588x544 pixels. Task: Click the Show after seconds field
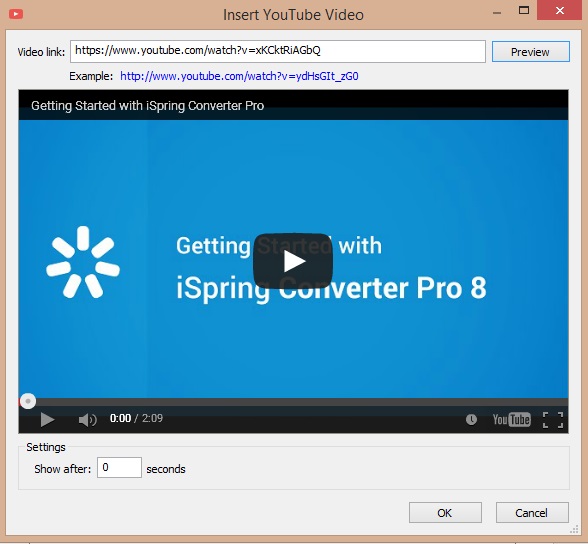click(119, 468)
